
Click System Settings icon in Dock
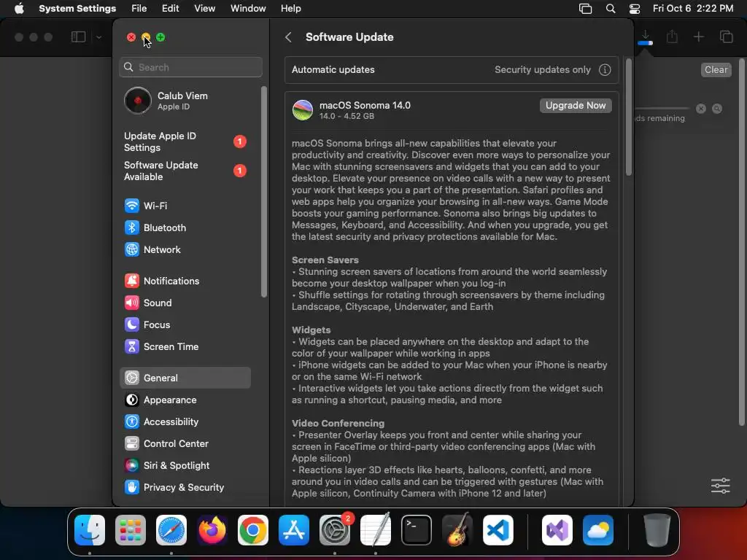334,530
